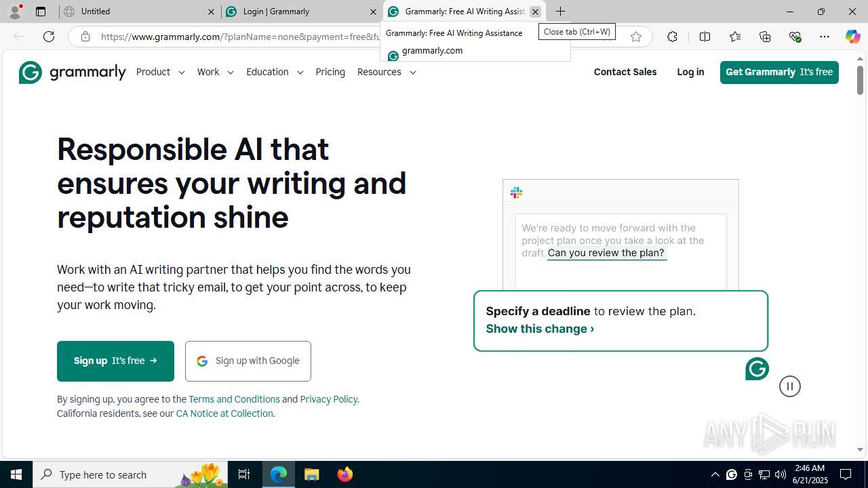Refresh the current page
This screenshot has height=488, width=868.
click(49, 37)
